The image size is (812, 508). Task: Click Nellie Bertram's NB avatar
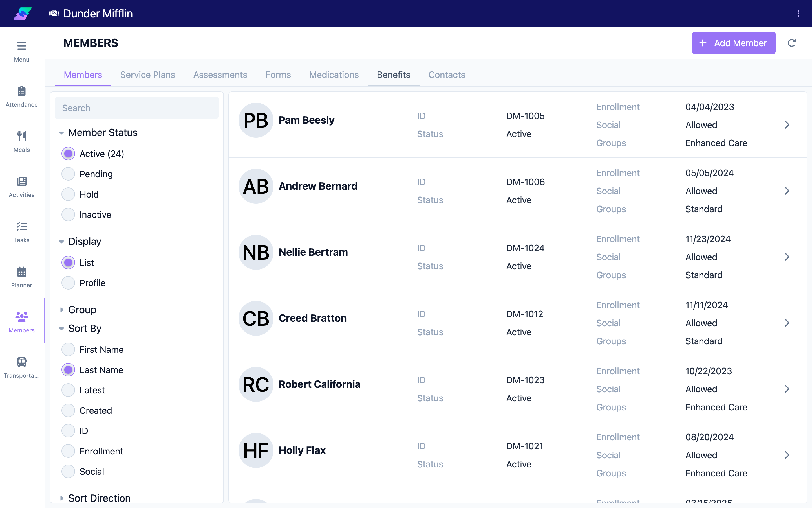256,252
